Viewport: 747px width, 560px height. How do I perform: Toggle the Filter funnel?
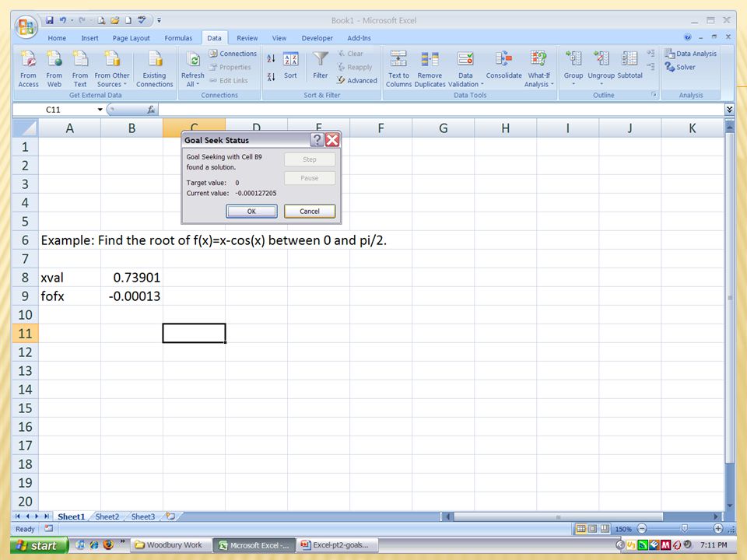(x=320, y=65)
